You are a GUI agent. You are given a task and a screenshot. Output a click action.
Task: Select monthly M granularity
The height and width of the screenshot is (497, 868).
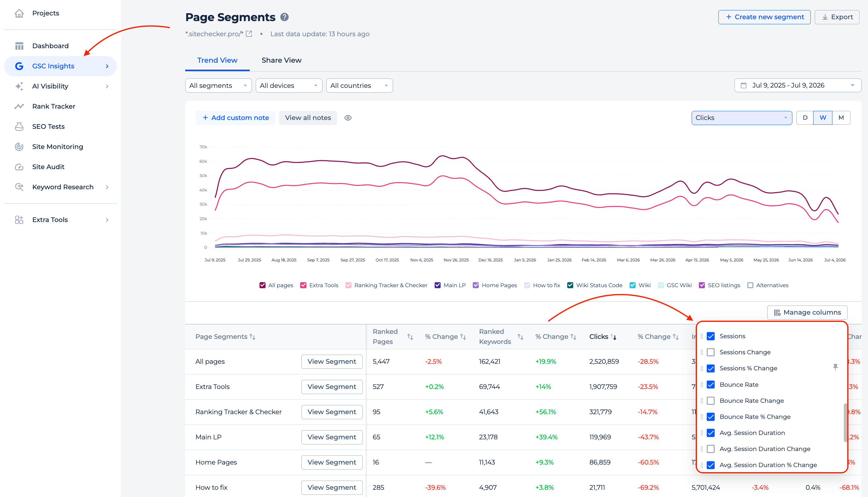tap(841, 118)
